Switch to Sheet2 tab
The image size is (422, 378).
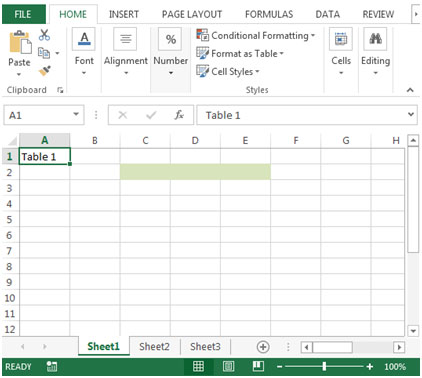[x=154, y=347]
